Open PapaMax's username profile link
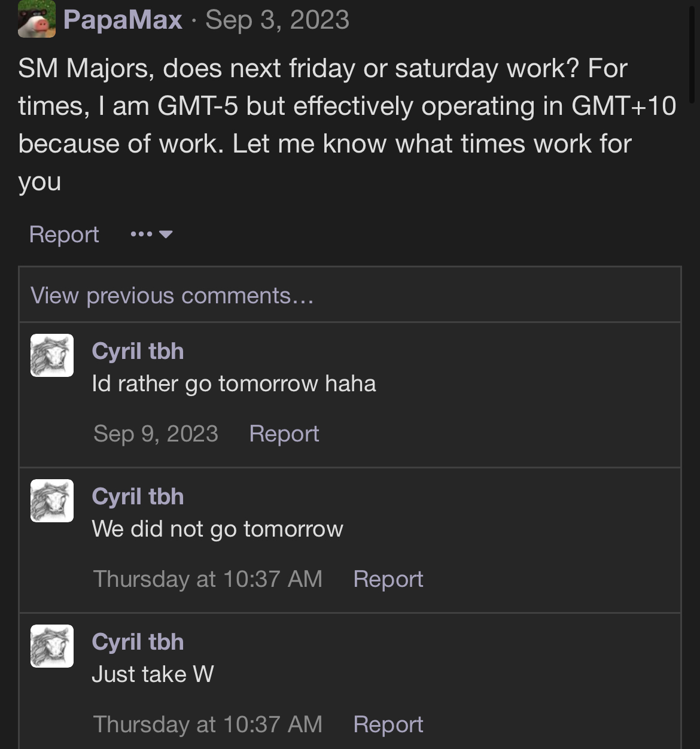 coord(123,20)
